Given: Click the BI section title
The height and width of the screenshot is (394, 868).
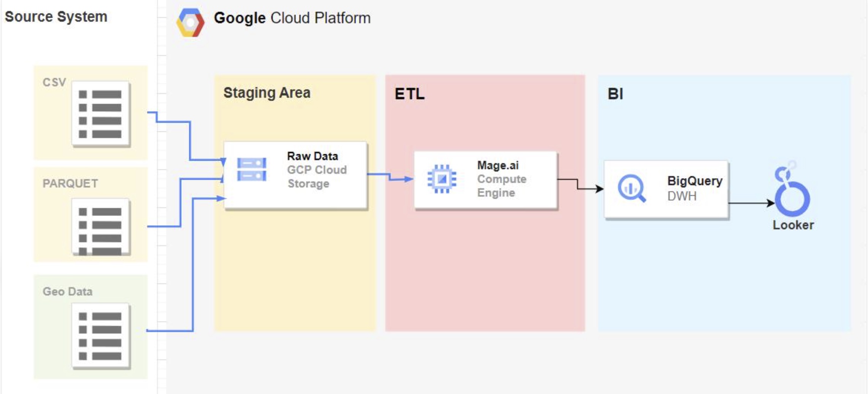Looking at the screenshot, I should point(615,94).
